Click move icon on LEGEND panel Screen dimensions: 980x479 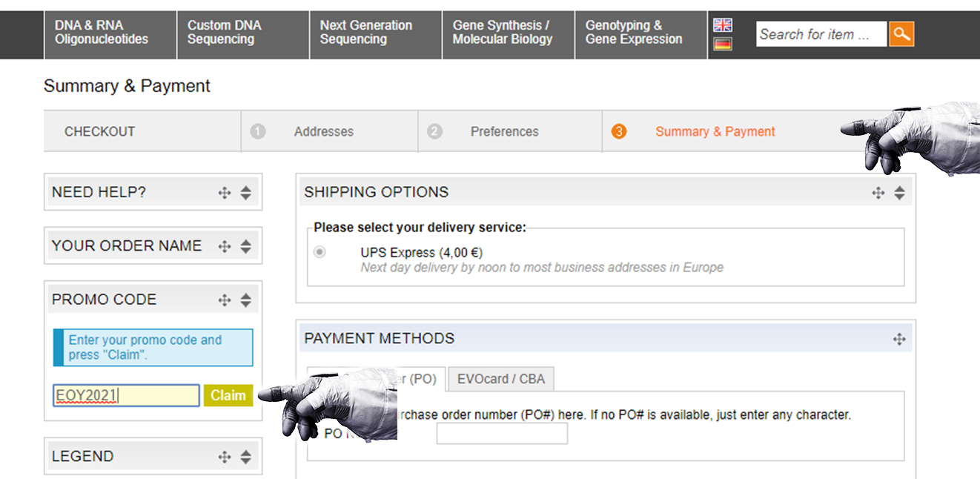click(x=225, y=457)
